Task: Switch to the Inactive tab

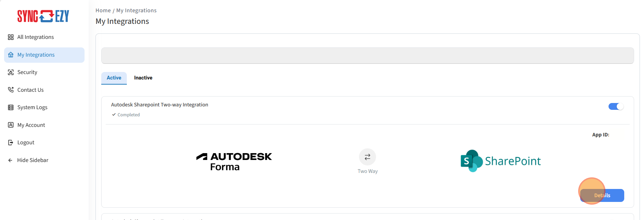Action: [143, 78]
